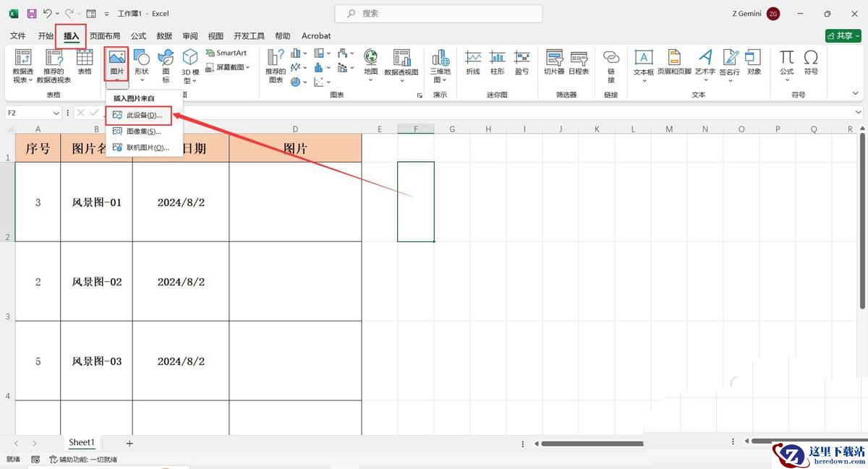Add a new sheet with the plus button
The height and width of the screenshot is (469, 868).
coord(129,443)
